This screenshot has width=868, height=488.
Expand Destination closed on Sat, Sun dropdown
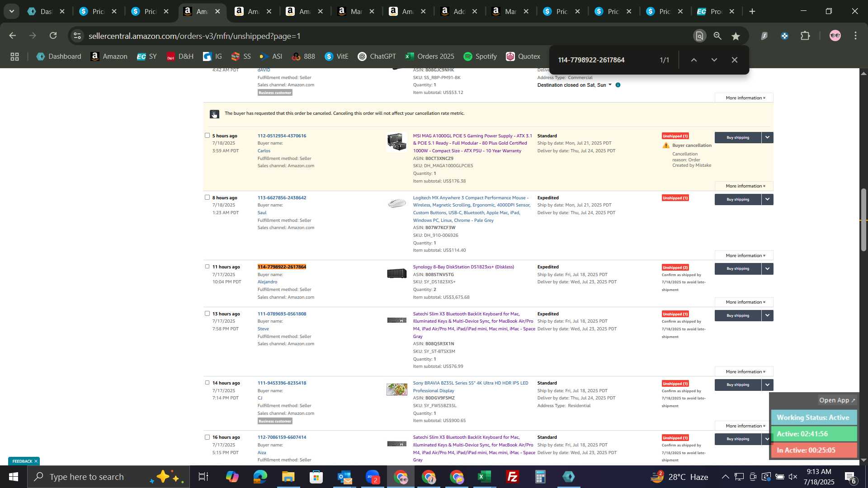click(x=574, y=85)
